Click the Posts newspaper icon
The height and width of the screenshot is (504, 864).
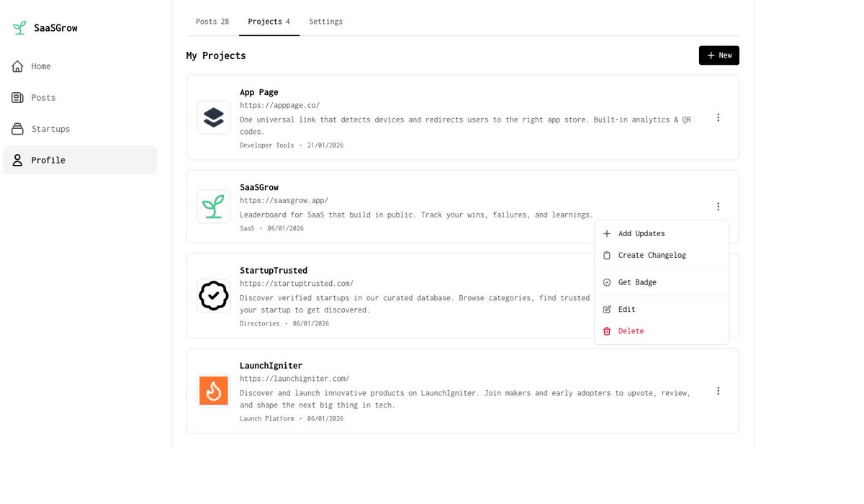18,97
